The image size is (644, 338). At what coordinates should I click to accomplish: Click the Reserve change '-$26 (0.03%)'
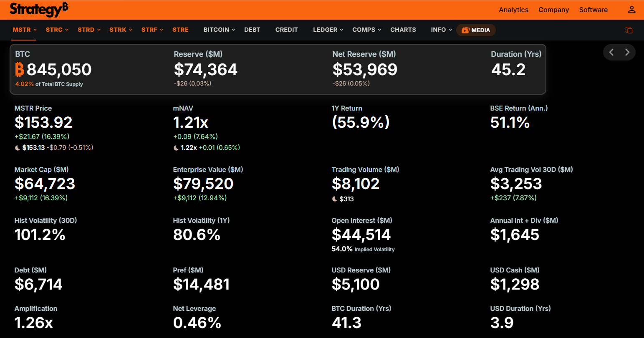(192, 83)
